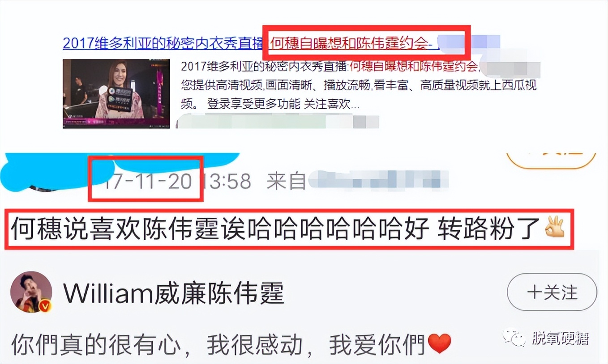Click the blurred URL below the snippet
This screenshot has height=364, width=608.
click(278, 122)
